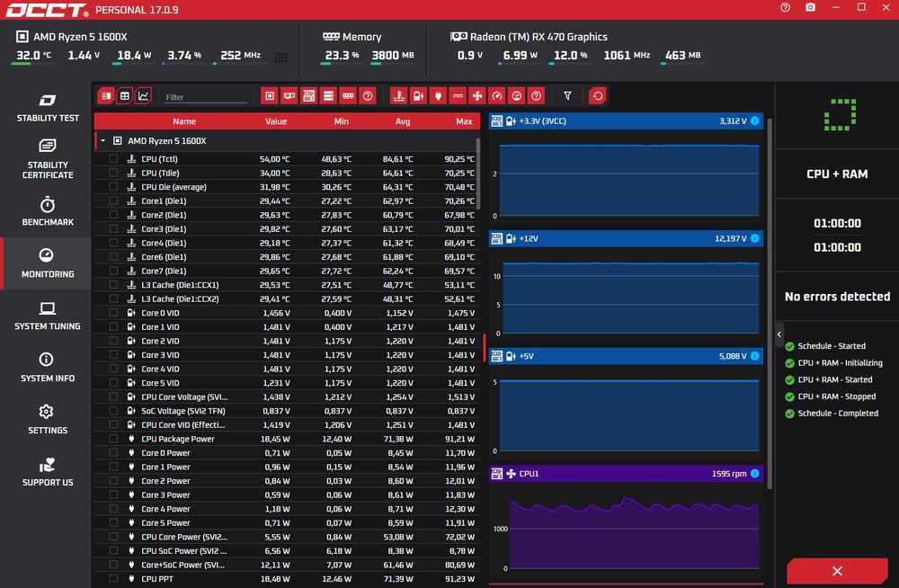This screenshot has height=588, width=899.
Task: Collapse the AMD Ryzen 5 1600X group
Action: (x=102, y=140)
